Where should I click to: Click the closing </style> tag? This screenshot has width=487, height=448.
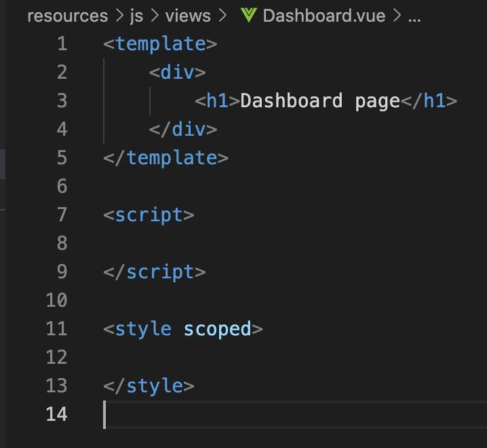(x=149, y=386)
